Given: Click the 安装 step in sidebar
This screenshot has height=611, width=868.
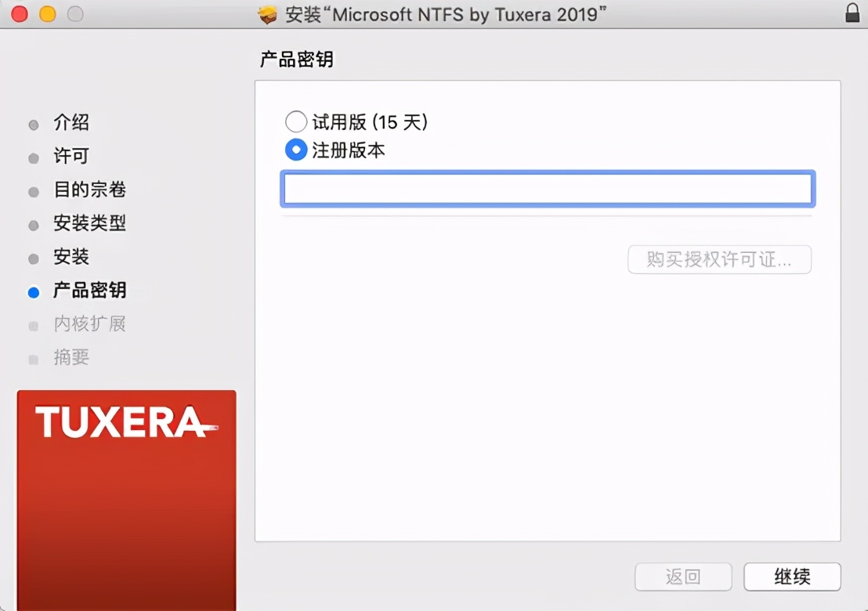Looking at the screenshot, I should click(71, 257).
